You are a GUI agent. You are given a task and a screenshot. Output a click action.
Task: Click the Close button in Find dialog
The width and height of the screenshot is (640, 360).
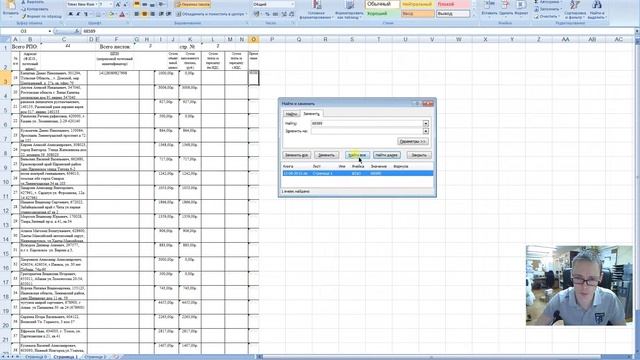[419, 155]
